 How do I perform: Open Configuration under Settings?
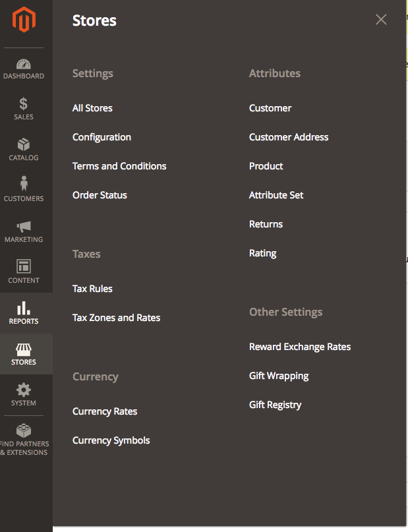pyautogui.click(x=102, y=137)
